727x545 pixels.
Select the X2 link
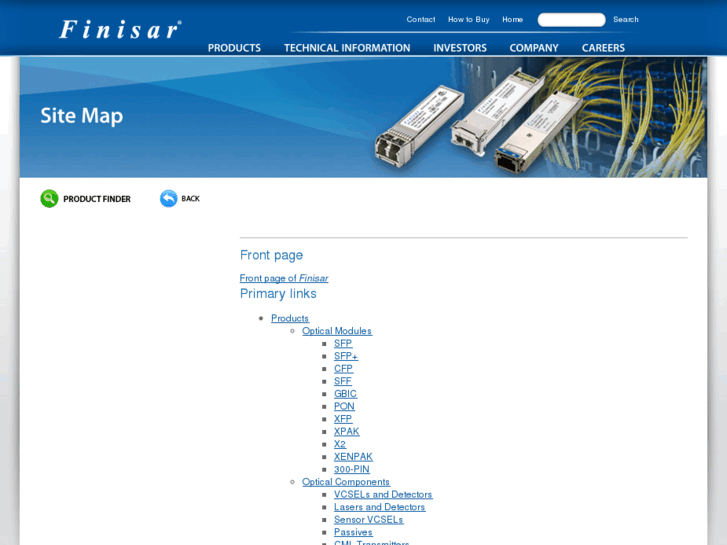coord(340,444)
